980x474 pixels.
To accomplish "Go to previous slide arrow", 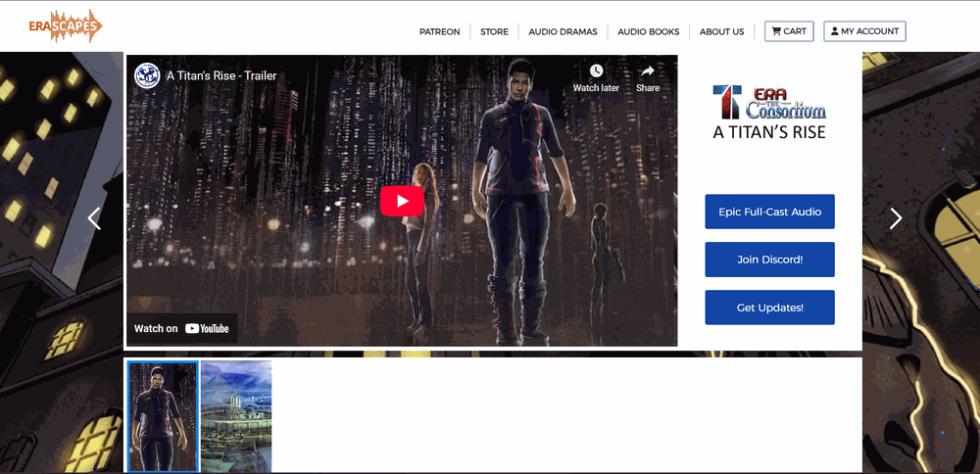I will (x=94, y=218).
